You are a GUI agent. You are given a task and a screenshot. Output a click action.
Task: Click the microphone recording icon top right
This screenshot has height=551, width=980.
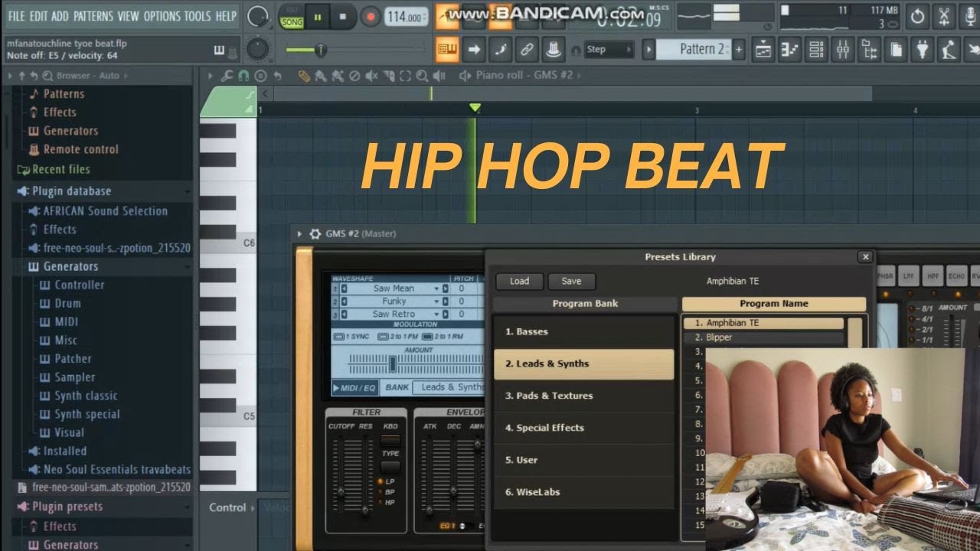[x=969, y=16]
